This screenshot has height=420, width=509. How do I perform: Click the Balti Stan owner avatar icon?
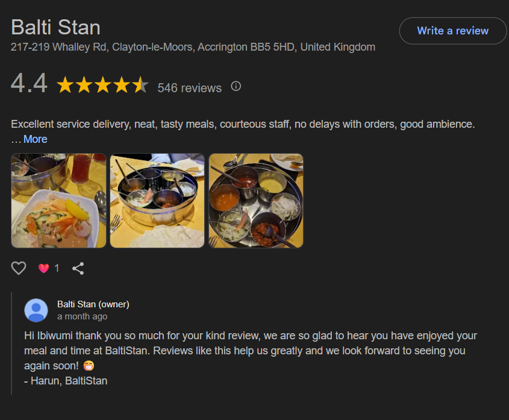(36, 310)
